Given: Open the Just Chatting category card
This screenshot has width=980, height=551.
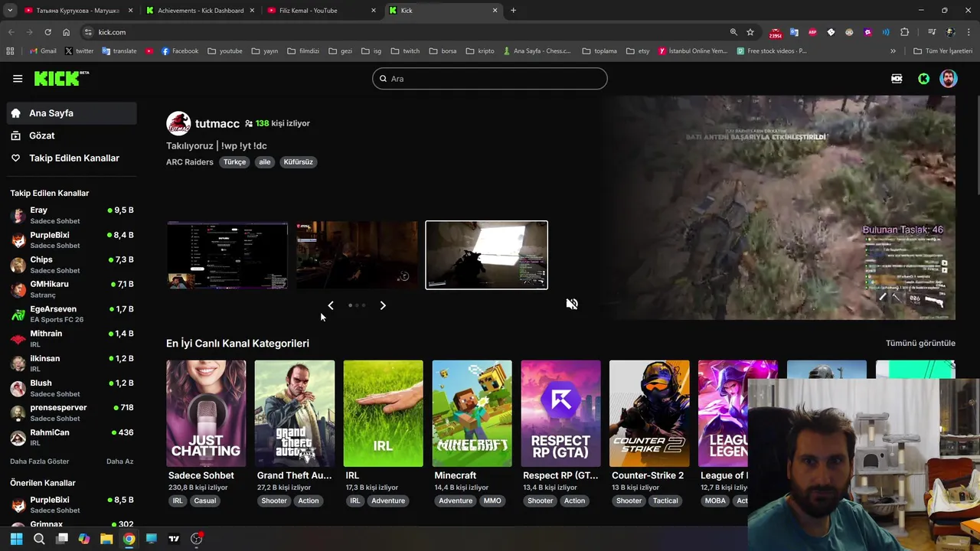Looking at the screenshot, I should click(x=206, y=413).
